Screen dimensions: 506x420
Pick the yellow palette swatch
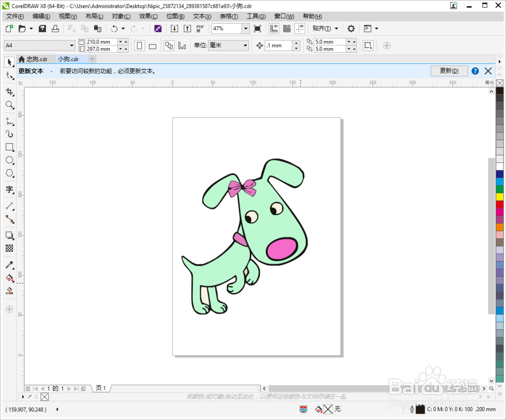coord(499,197)
